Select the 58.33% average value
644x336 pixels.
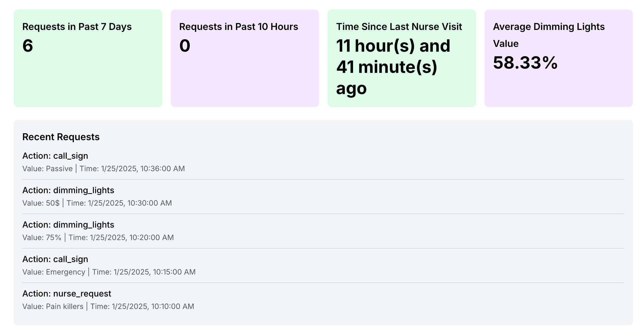click(x=525, y=63)
